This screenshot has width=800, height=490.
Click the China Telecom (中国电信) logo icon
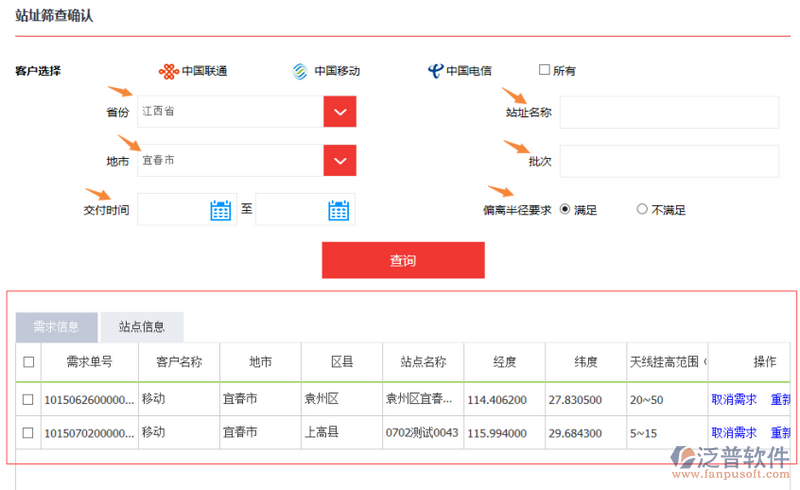click(x=435, y=71)
